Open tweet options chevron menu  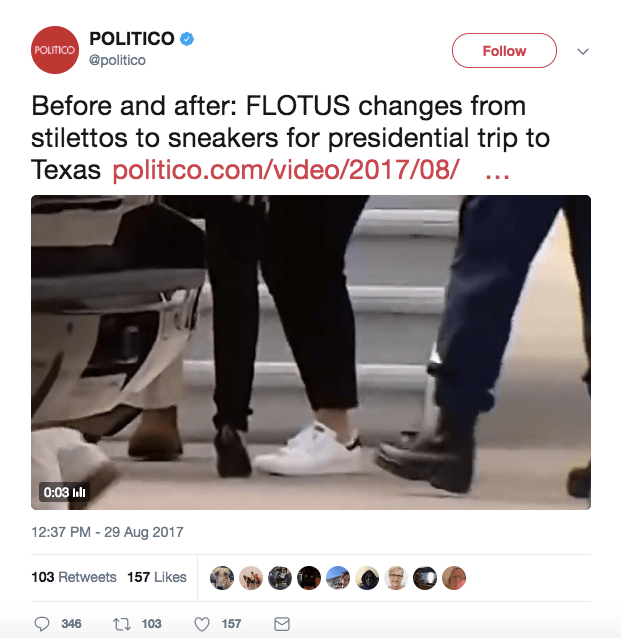583,51
